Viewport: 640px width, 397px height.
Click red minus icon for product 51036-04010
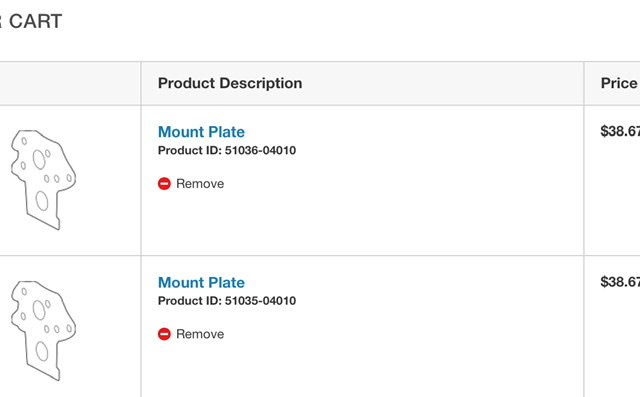point(164,184)
